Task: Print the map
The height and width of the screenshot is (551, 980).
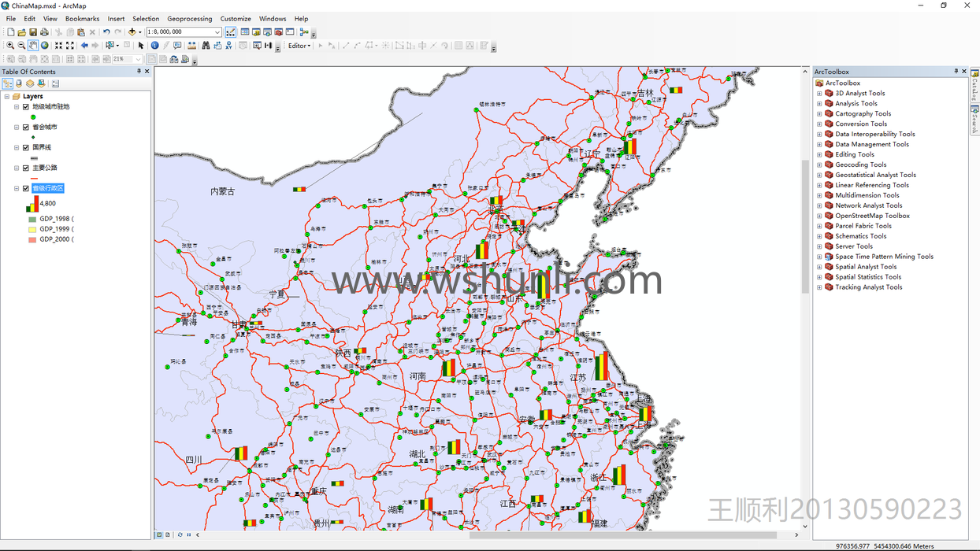Action: coord(44,32)
